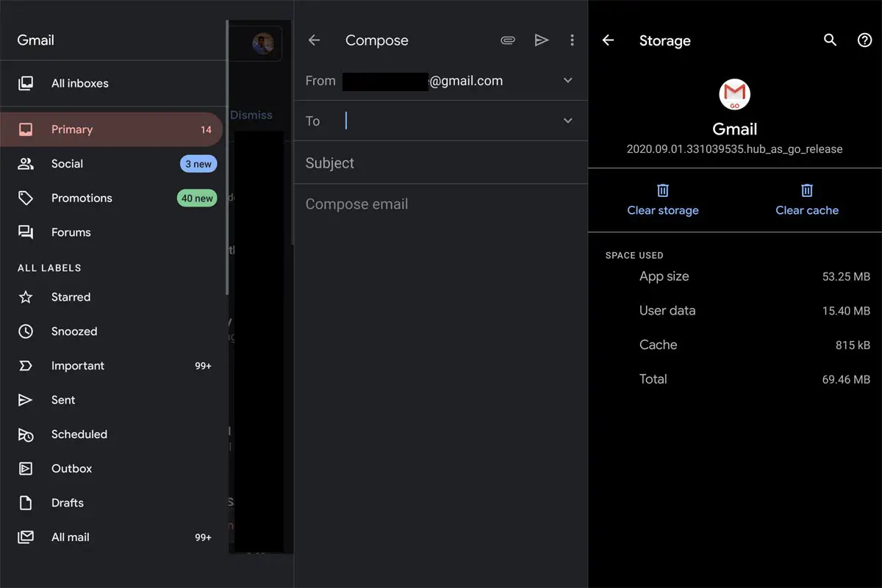Viewport: 882px width, 588px height.
Task: Open Snoozed clock icon
Action: (x=26, y=331)
